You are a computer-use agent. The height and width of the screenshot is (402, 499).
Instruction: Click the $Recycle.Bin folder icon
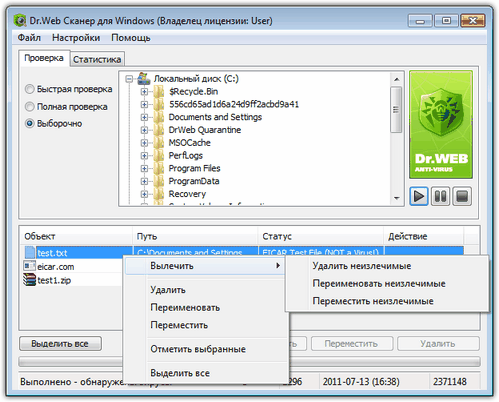[x=159, y=91]
